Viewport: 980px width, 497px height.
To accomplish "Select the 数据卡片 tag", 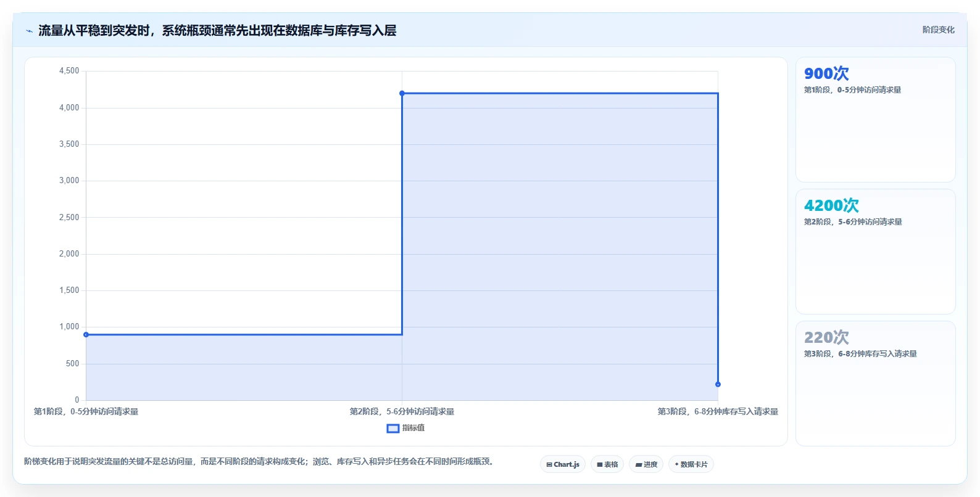I will point(691,464).
